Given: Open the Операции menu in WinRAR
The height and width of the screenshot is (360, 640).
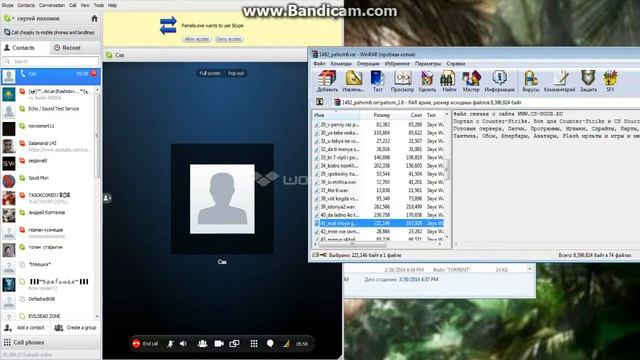Looking at the screenshot, I should [368, 64].
